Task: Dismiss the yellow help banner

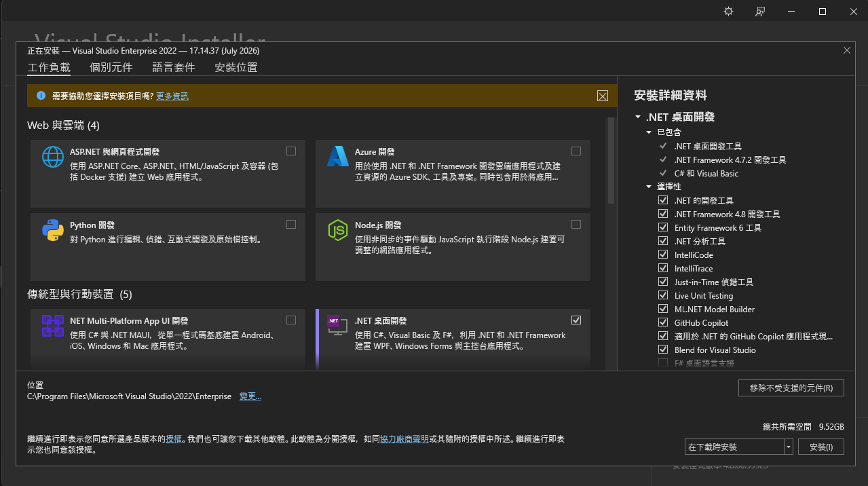Action: 603,96
